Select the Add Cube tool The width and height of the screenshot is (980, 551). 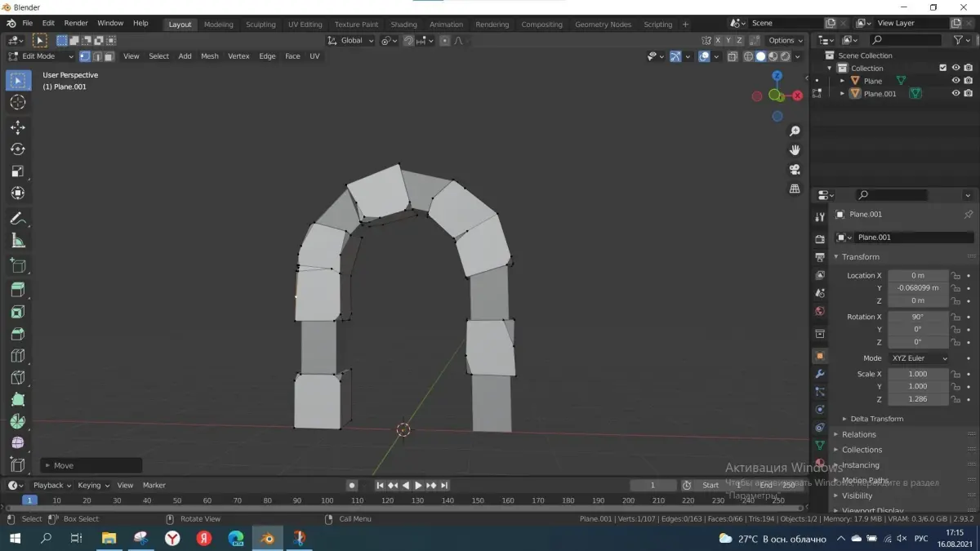pyautogui.click(x=18, y=266)
